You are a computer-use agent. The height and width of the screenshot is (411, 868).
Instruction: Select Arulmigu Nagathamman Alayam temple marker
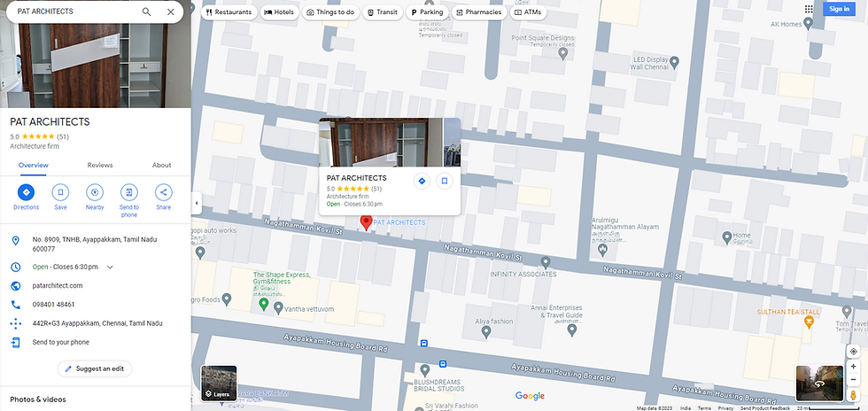pos(603,250)
